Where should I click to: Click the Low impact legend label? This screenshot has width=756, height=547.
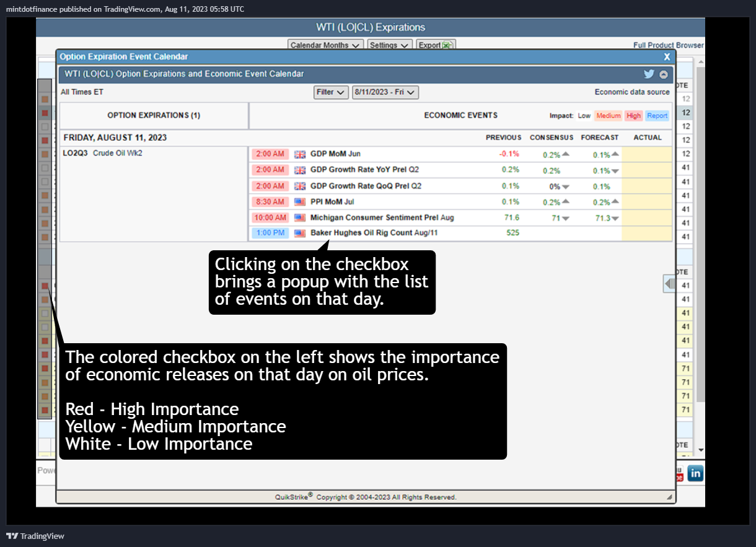point(584,116)
